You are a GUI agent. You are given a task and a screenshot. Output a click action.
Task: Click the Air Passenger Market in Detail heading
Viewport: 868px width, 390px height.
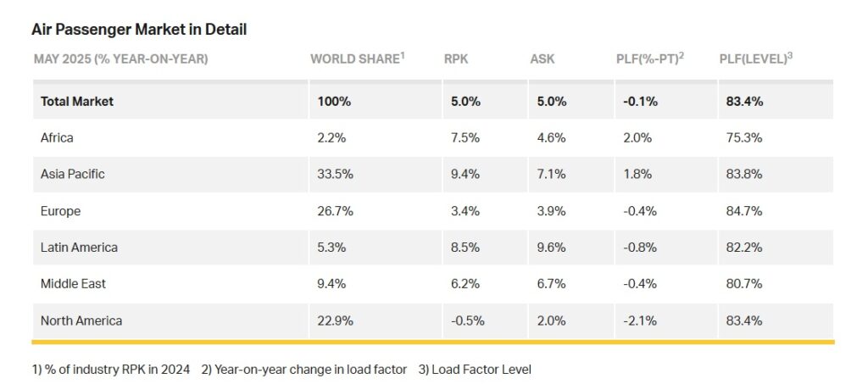[139, 30]
